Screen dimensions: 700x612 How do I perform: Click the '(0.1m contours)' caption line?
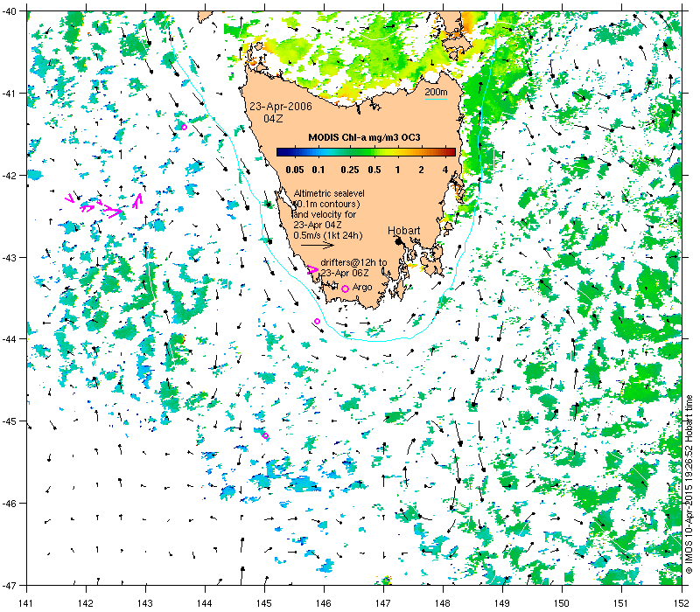tap(326, 204)
